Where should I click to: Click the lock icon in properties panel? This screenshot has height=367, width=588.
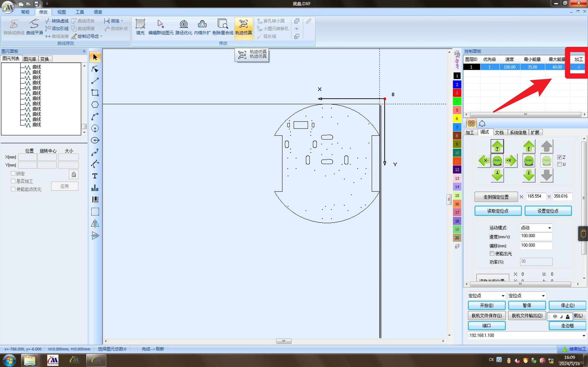pos(74,174)
